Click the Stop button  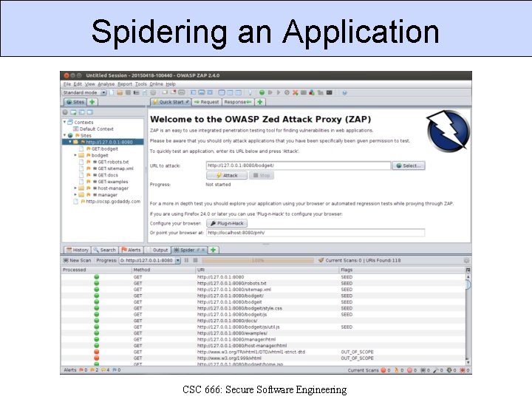tap(262, 175)
